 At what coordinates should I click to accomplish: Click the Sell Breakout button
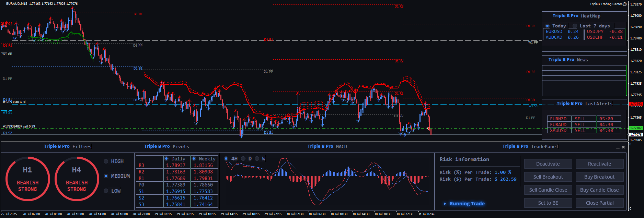(x=548, y=177)
